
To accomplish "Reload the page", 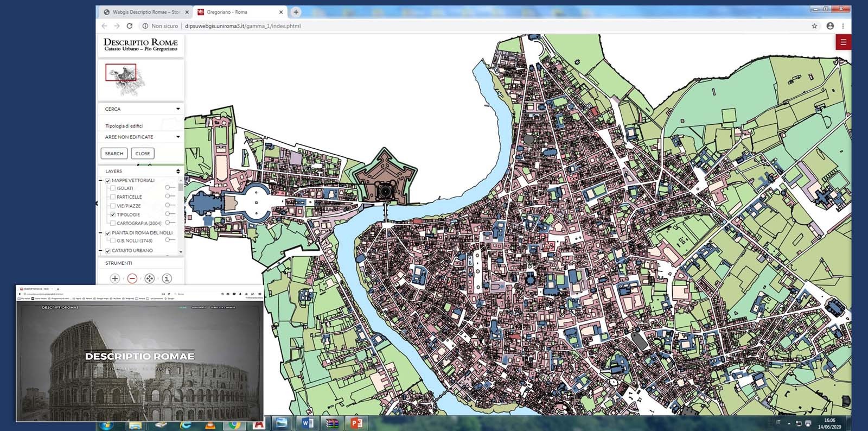I will coord(130,26).
